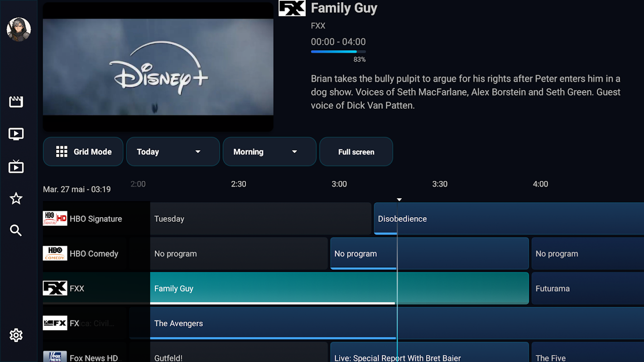
Task: Open the Movies clapperboard icon in sidebar
Action: tap(16, 102)
